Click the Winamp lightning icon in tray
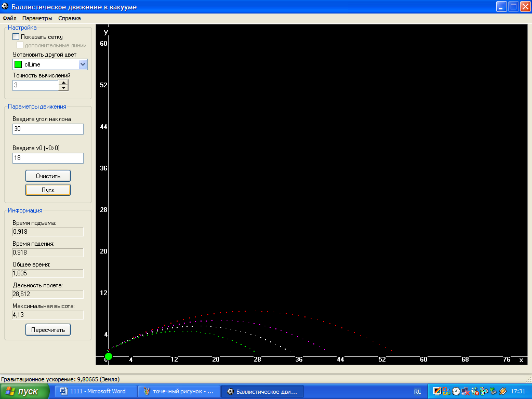Viewport: 532px width, 399px height. pyautogui.click(x=502, y=391)
